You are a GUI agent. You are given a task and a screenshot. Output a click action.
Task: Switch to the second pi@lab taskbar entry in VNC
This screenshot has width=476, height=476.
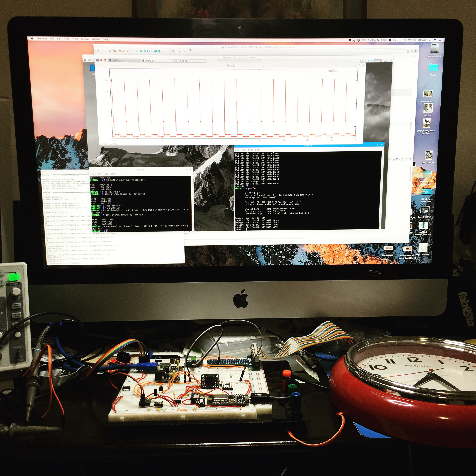click(157, 61)
